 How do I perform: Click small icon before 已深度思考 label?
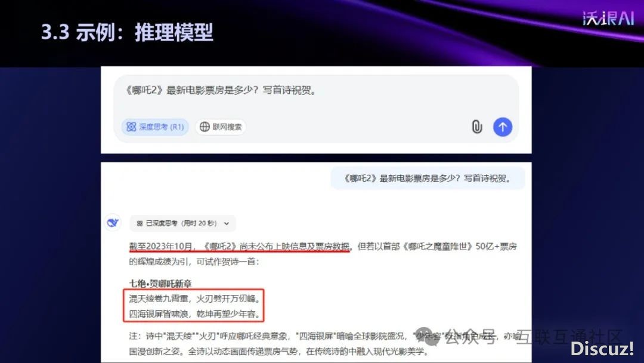(x=140, y=223)
